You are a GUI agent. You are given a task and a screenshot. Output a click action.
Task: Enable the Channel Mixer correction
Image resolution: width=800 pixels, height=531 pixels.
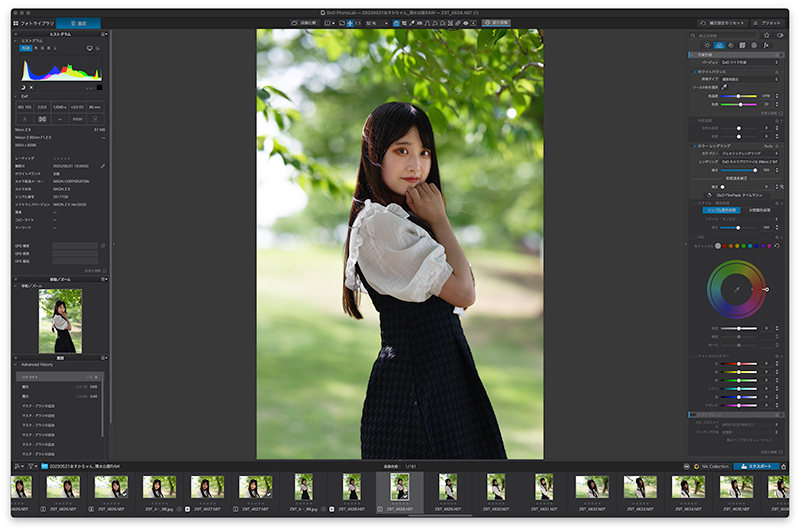click(x=694, y=356)
